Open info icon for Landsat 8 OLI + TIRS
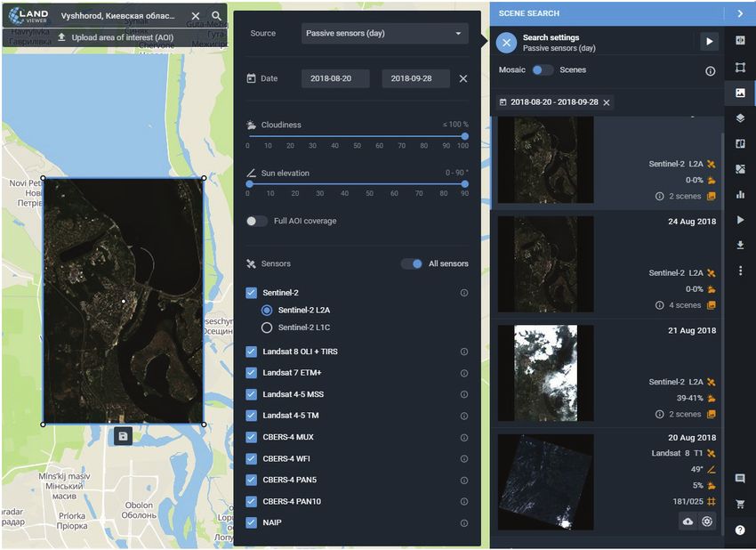This screenshot has width=756, height=550. [463, 352]
